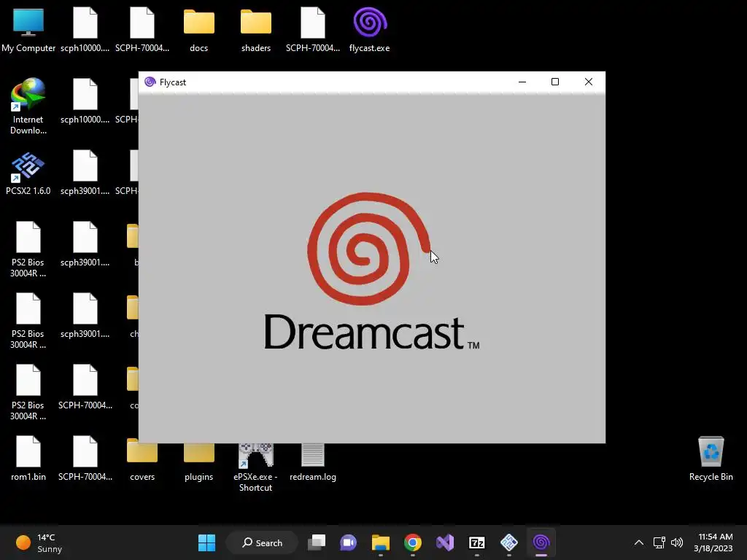Open the weather widget showing 14°C Sunny

point(39,542)
